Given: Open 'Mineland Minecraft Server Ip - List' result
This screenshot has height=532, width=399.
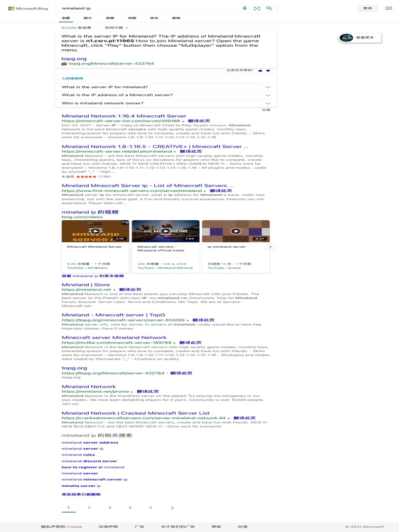Looking at the screenshot, I should coord(148,185).
